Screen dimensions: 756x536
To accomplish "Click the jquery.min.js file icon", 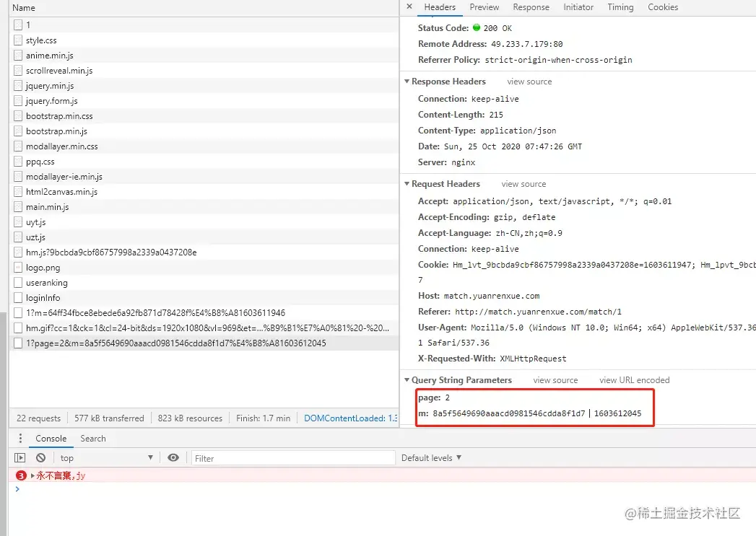I will [18, 86].
